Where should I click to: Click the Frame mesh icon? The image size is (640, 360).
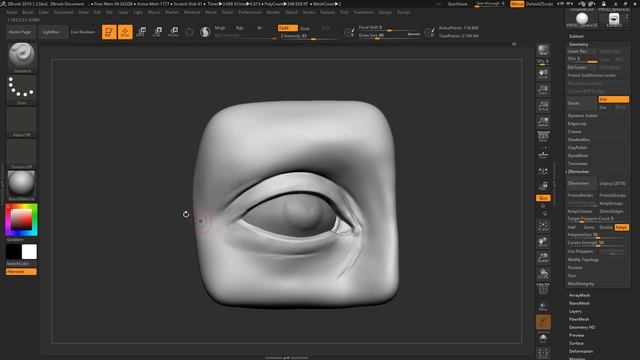coord(543,226)
